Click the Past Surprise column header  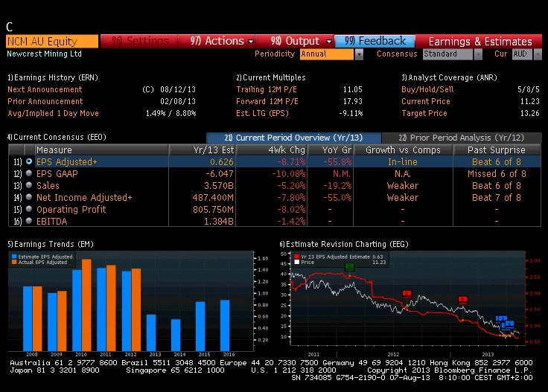point(497,150)
